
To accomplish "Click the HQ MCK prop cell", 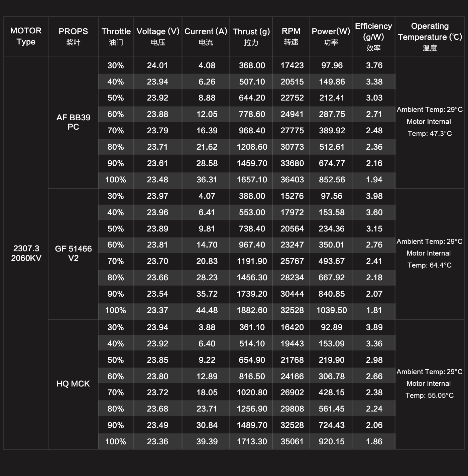I will pos(73,383).
